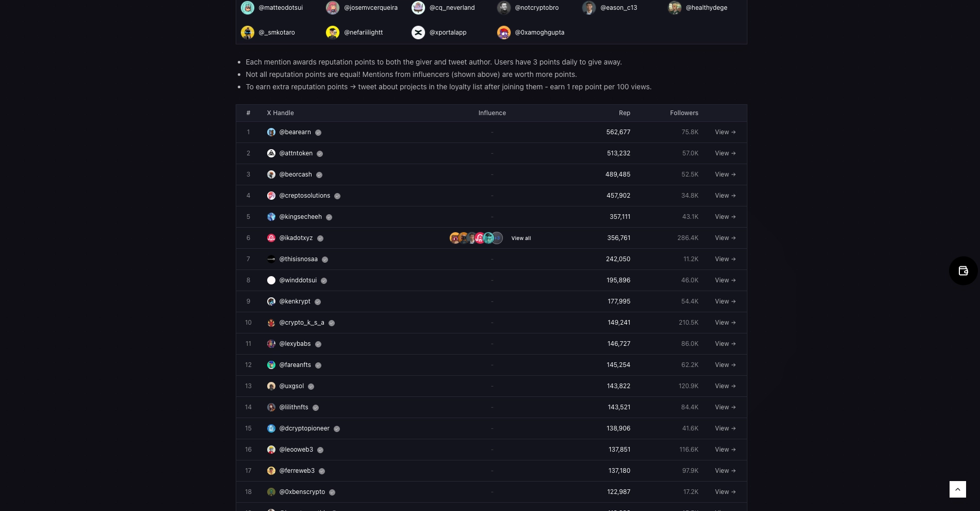Viewport: 980px width, 511px height.
Task: Click the @_smkotaro influencer avatar
Action: coord(248,33)
